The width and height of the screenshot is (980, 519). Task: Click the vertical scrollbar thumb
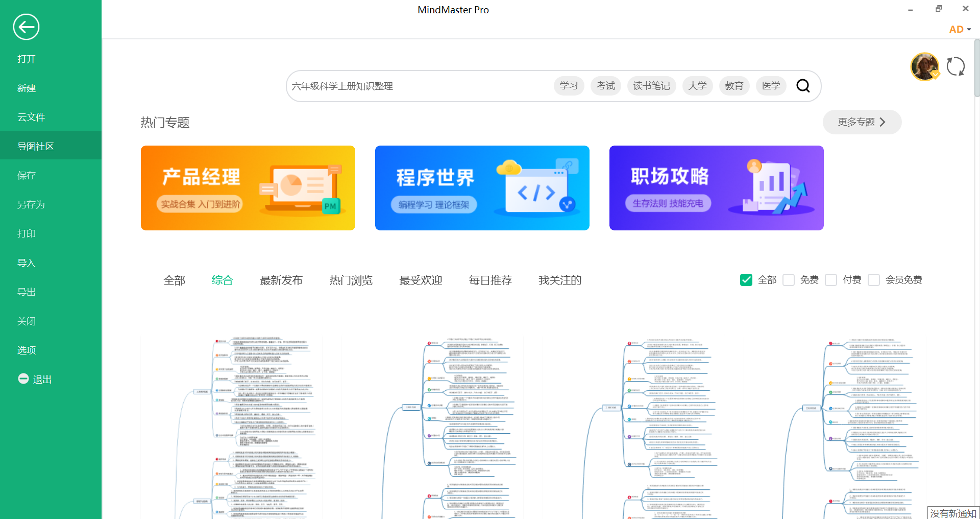click(x=977, y=68)
